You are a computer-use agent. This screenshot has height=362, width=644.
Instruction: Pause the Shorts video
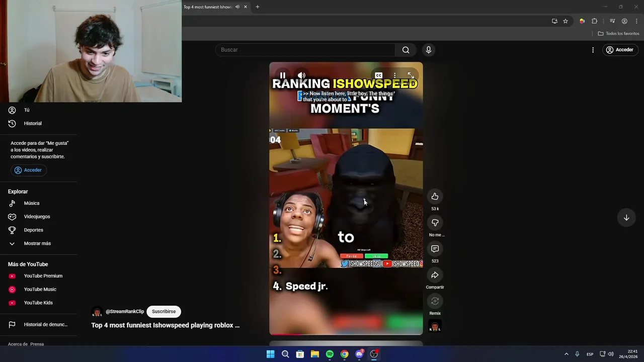(x=283, y=75)
